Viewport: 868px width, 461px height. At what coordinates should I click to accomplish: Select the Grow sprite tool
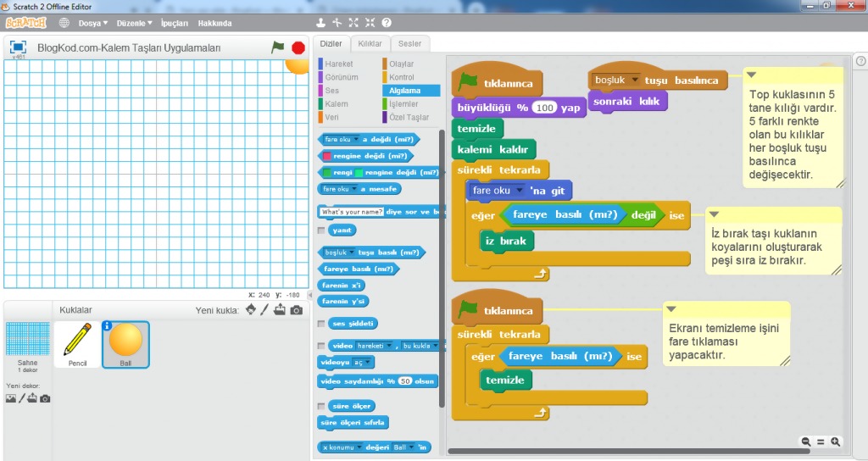point(353,23)
